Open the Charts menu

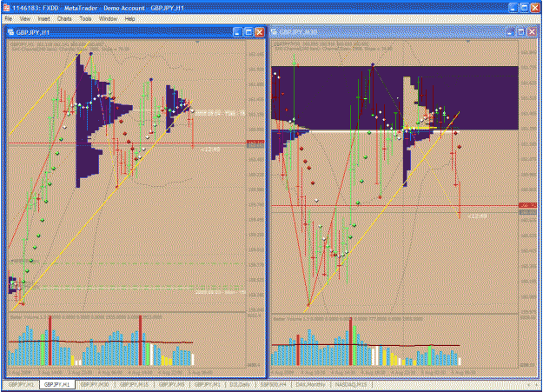64,19
